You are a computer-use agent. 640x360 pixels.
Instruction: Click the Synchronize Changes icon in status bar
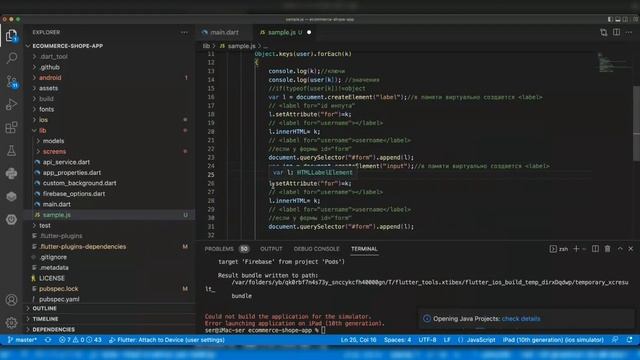[48, 340]
